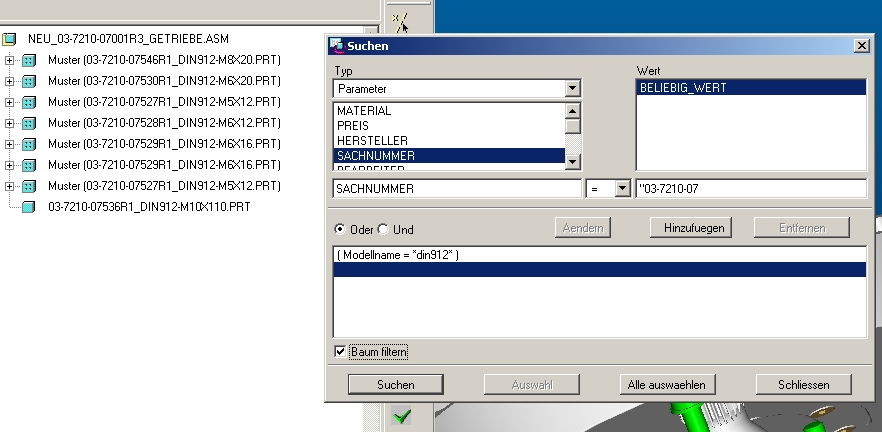The width and height of the screenshot is (882, 432).
Task: Select BELIEBIG_WERT in the Wert list
Action: 751,88
